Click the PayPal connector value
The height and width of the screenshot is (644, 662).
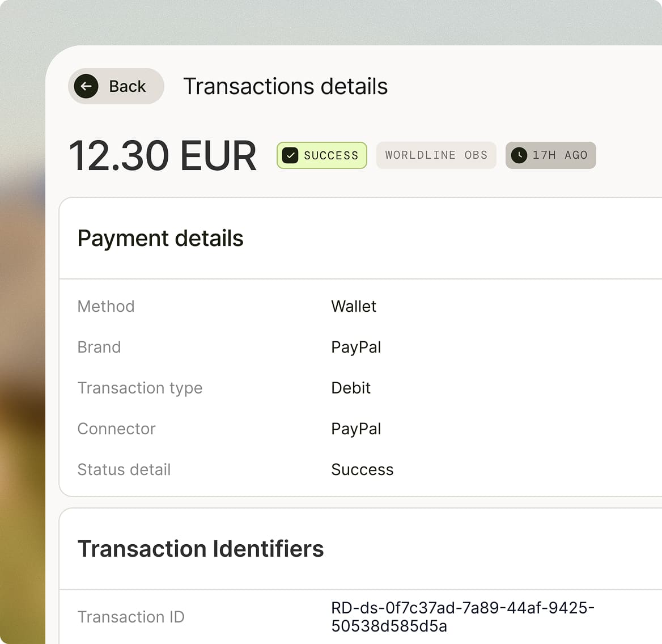[x=356, y=429]
